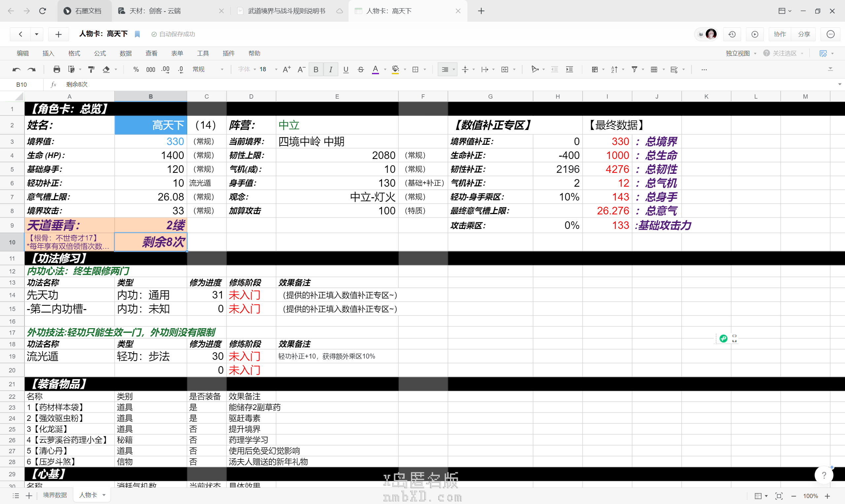Add a new sheet with plus icon

[29, 496]
